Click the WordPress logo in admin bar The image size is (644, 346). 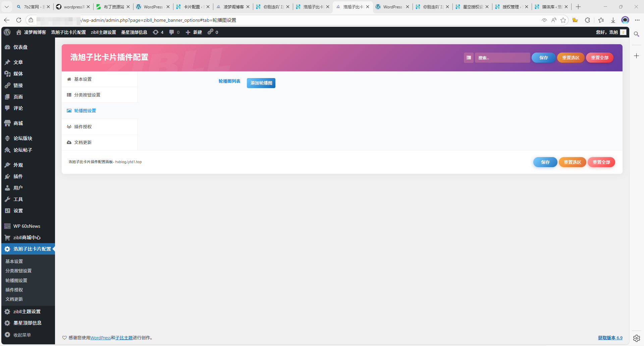[x=7, y=32]
